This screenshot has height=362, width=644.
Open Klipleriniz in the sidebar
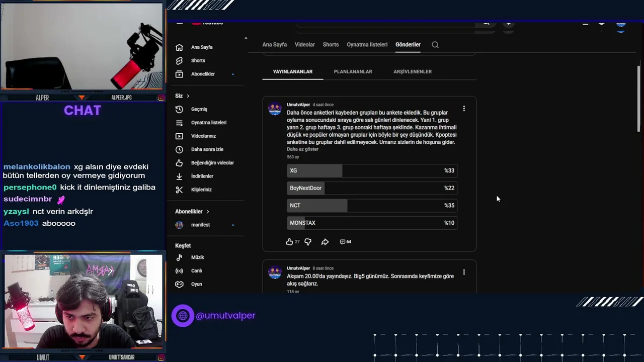click(201, 190)
